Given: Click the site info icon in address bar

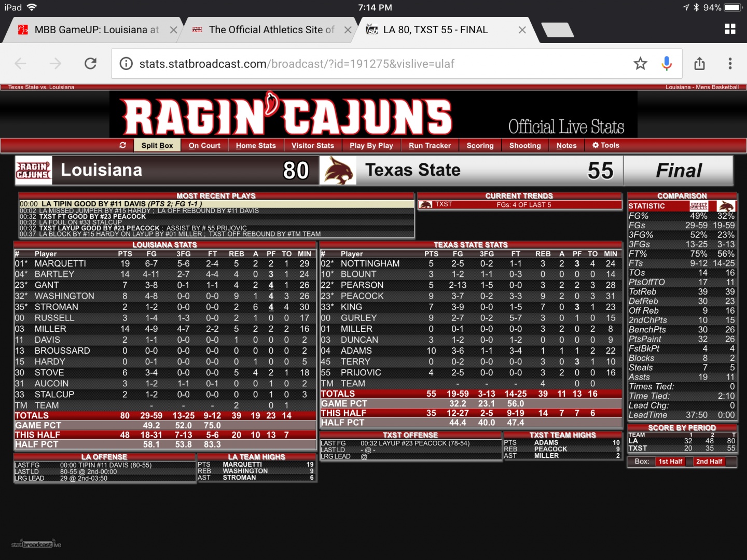Looking at the screenshot, I should [x=126, y=64].
